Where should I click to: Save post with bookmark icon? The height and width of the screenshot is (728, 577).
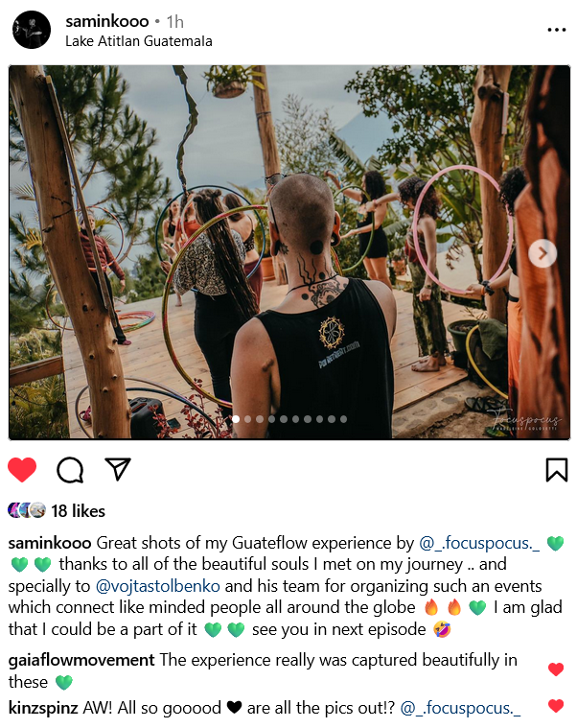[x=556, y=470]
